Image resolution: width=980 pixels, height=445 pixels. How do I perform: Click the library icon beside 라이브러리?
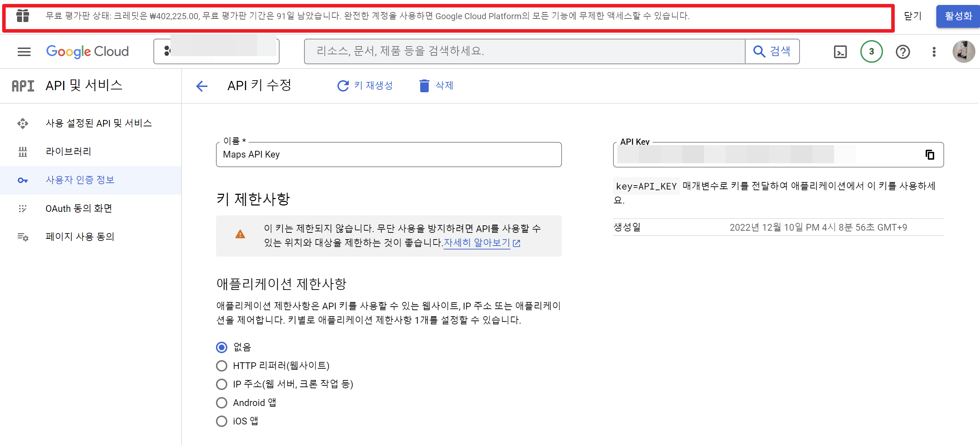pyautogui.click(x=23, y=152)
